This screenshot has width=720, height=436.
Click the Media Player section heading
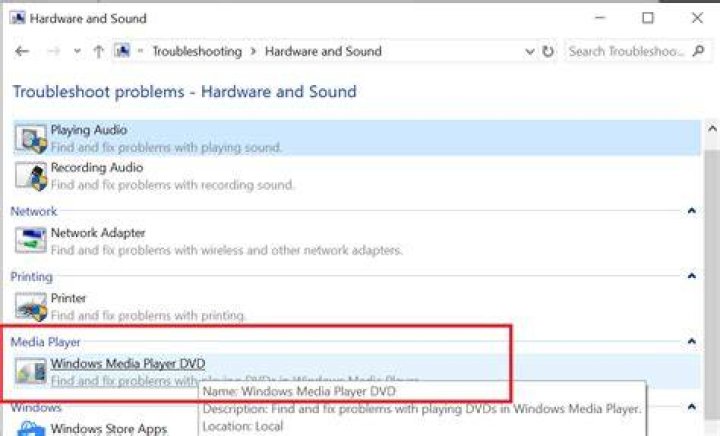tap(45, 342)
